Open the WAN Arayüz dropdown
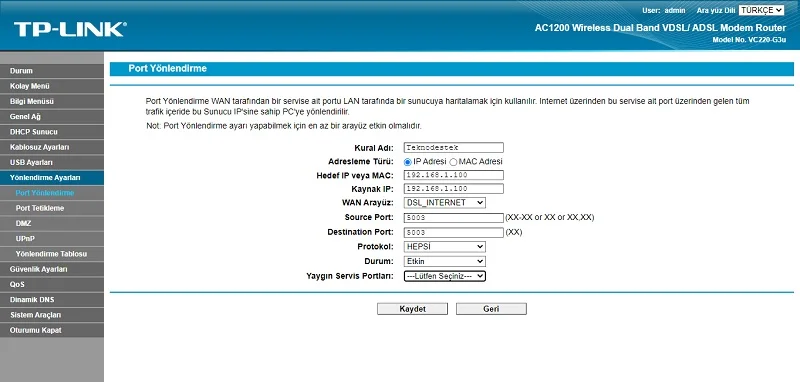The width and height of the screenshot is (800, 382). pyautogui.click(x=444, y=202)
